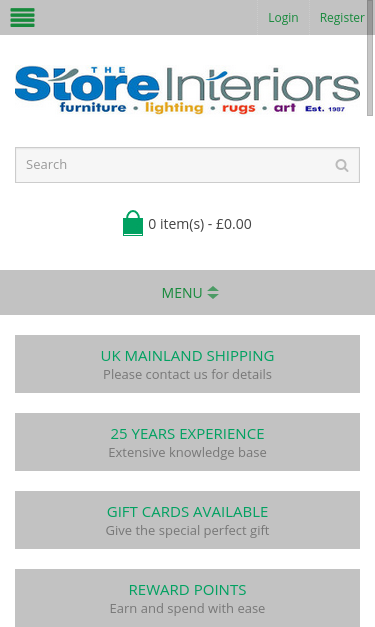Open the Gift Cards Available banner

[x=188, y=520]
